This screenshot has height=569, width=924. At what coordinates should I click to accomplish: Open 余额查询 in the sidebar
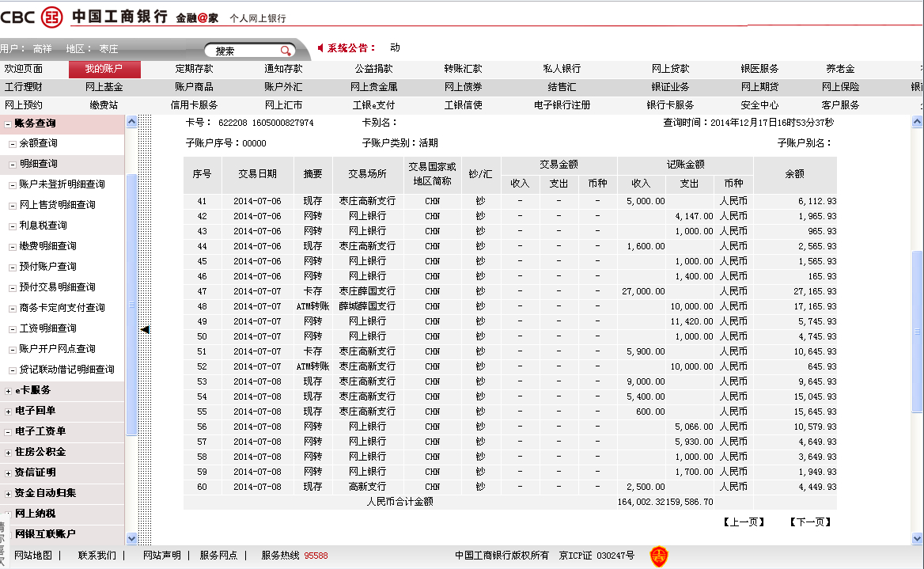pos(38,144)
